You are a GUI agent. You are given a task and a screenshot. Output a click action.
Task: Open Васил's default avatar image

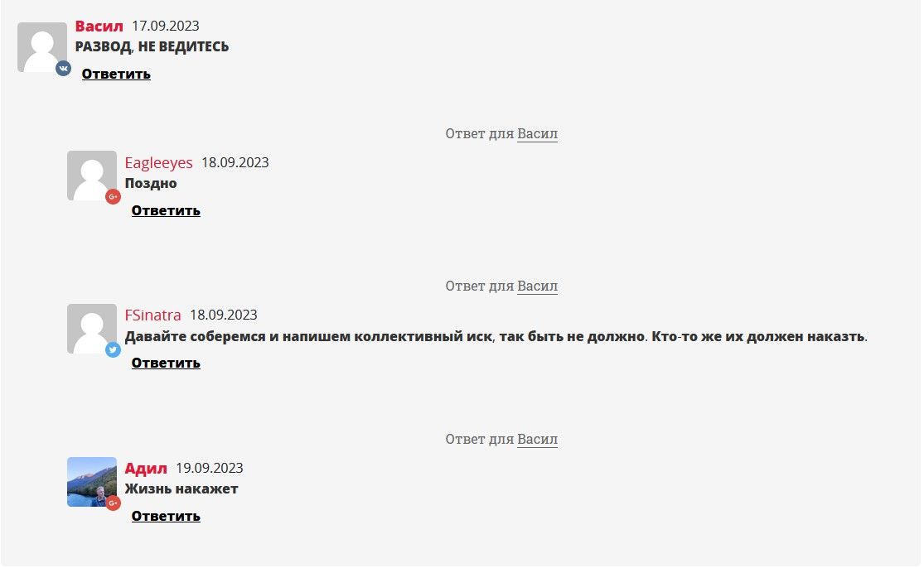coord(41,47)
